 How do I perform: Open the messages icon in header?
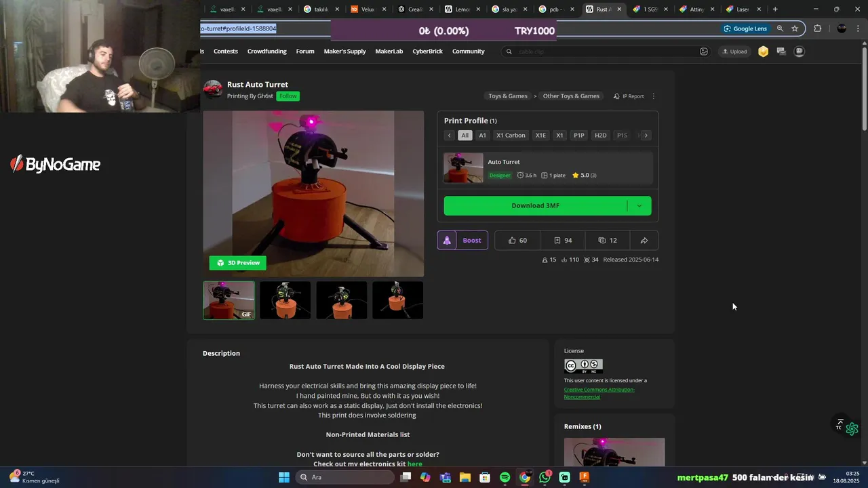781,52
